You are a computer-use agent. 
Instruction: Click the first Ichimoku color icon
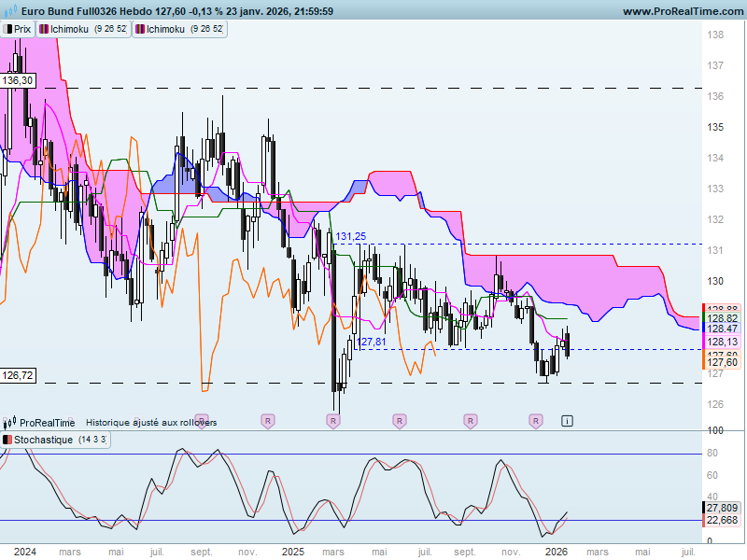(x=44, y=29)
